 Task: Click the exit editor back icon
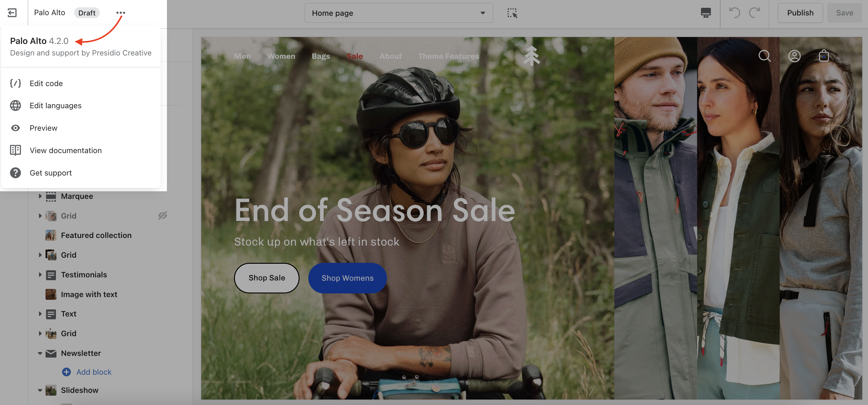12,13
